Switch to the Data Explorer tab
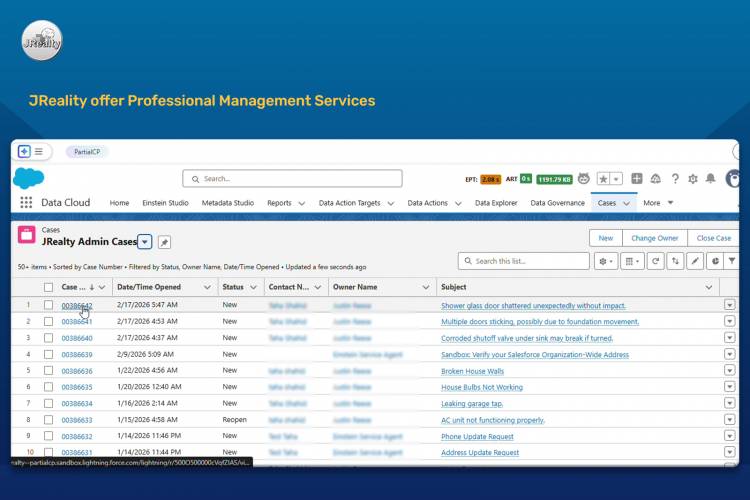 tap(496, 203)
